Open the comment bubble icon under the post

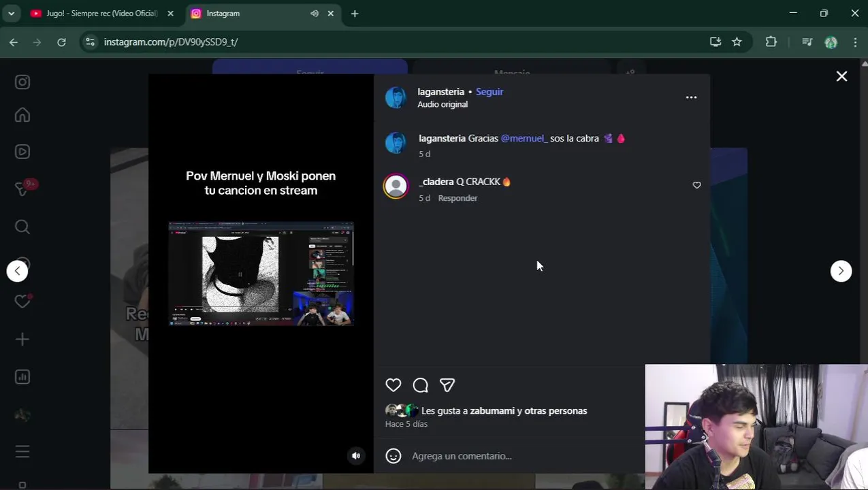click(x=421, y=385)
